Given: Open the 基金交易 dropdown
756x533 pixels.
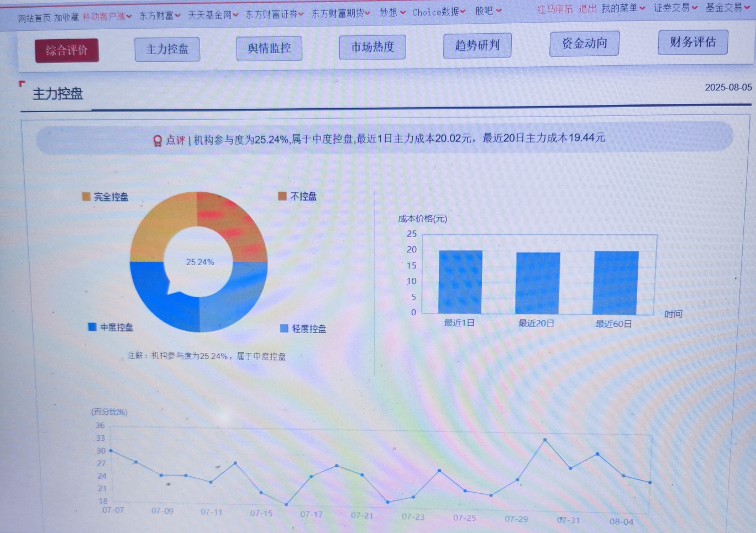Looking at the screenshot, I should [x=728, y=7].
